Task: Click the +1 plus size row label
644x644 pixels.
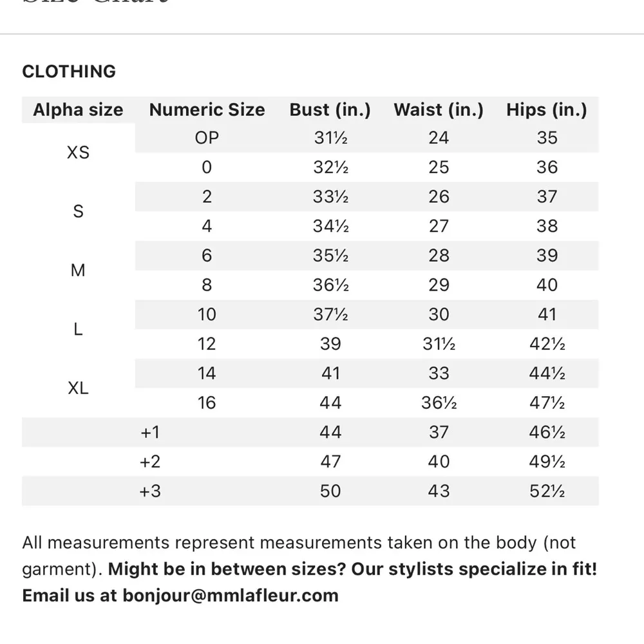Action: [150, 432]
